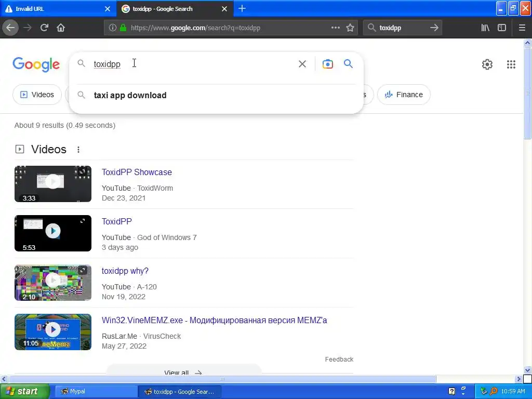The height and width of the screenshot is (399, 532).
Task: Clear the Google search box
Action: [302, 64]
